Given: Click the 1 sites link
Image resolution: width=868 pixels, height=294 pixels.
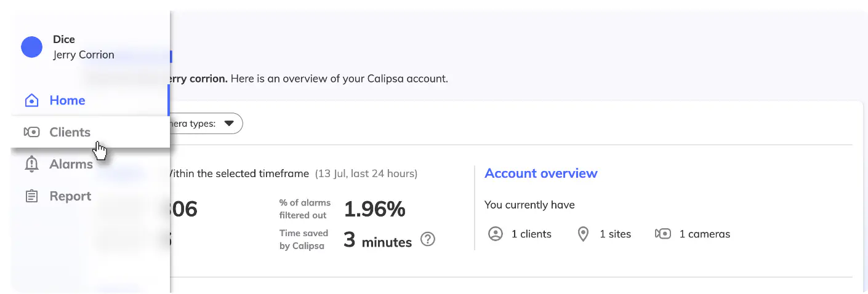Looking at the screenshot, I should (x=615, y=234).
